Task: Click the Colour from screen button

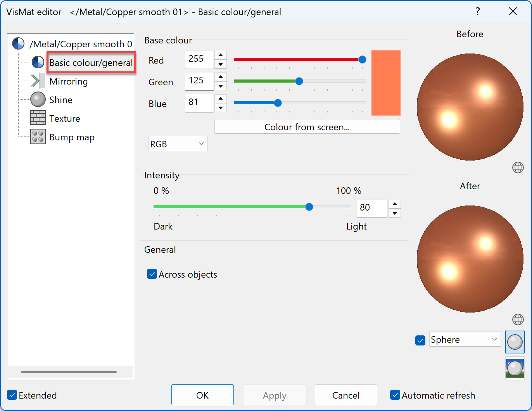Action: [307, 127]
